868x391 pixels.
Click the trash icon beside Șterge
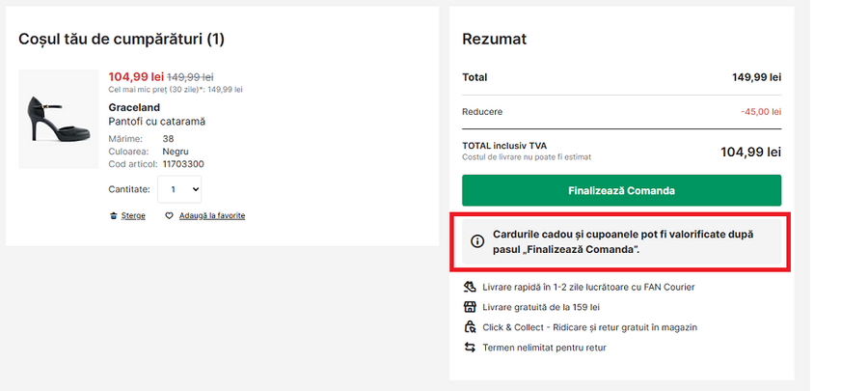point(113,216)
